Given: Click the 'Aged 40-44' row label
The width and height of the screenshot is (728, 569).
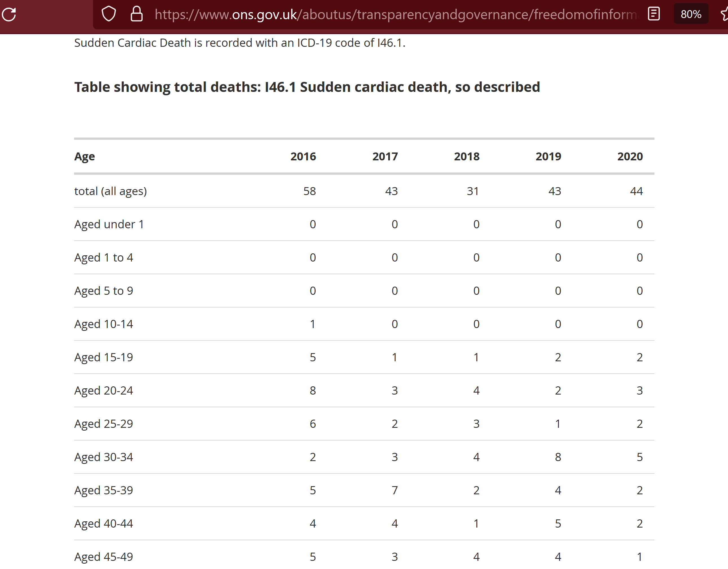Looking at the screenshot, I should pyautogui.click(x=104, y=524).
